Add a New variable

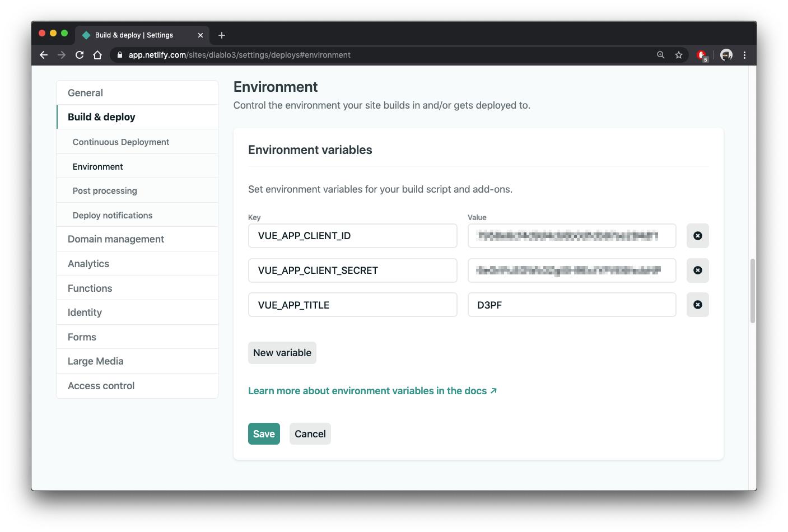[282, 353]
